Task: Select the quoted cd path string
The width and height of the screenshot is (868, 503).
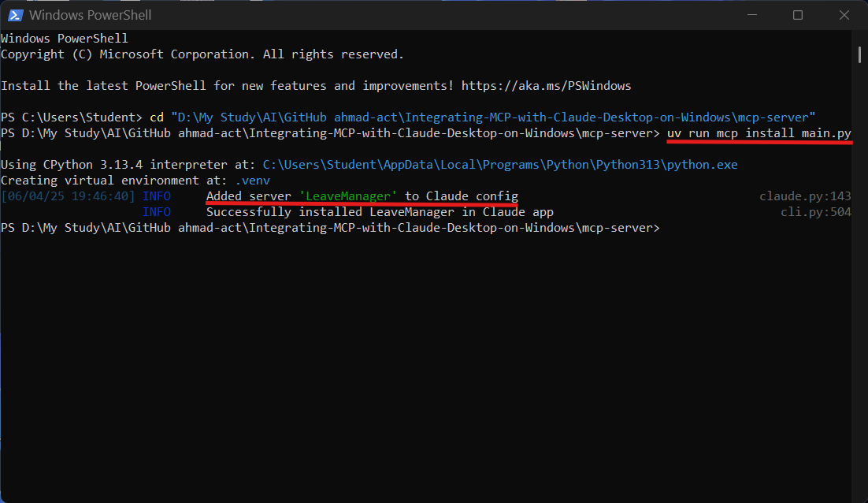Action: pos(493,117)
